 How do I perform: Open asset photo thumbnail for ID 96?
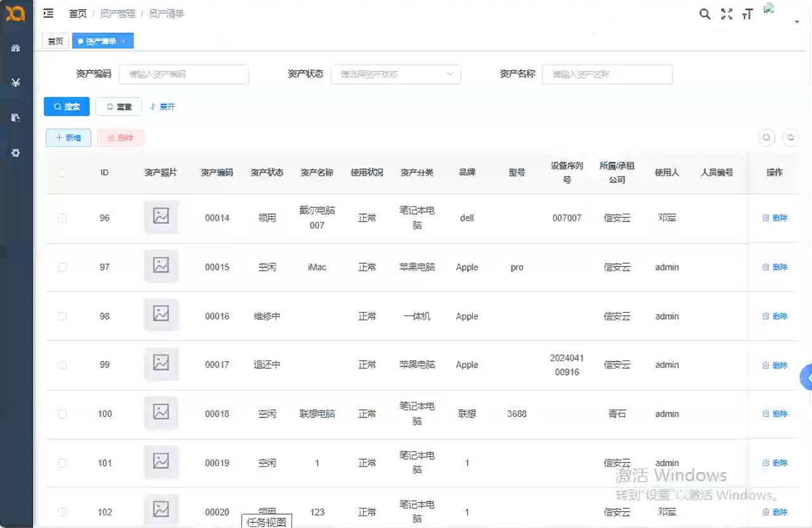click(161, 217)
